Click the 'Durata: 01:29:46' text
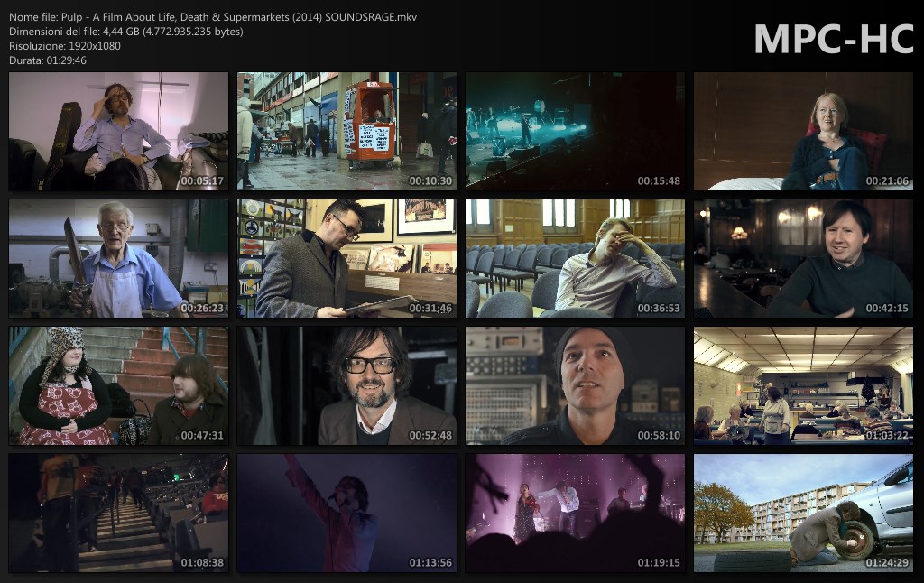This screenshot has width=924, height=583. (48, 60)
